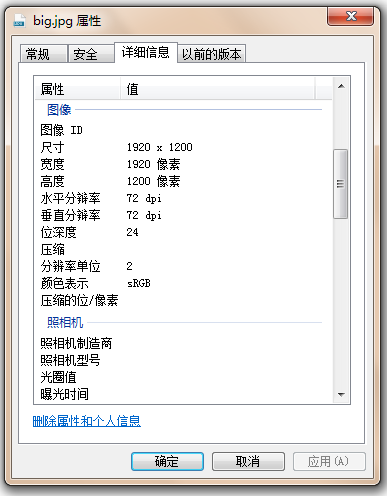The width and height of the screenshot is (387, 496).
Task: Click the 1920 x 1200 value
Action: 159,147
